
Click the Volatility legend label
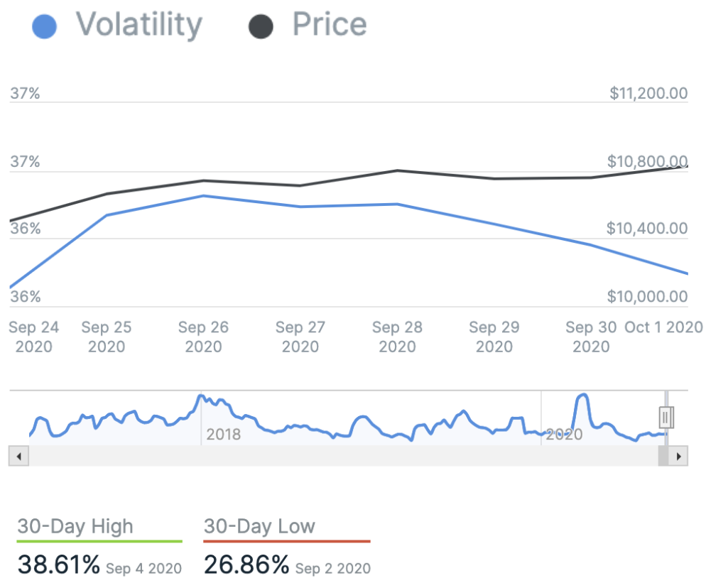139,26
